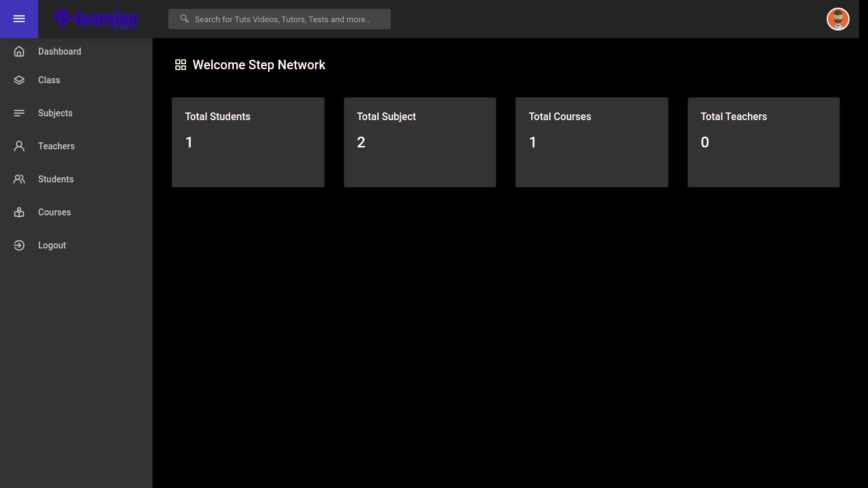Screen dimensions: 868x488
Task: Open the Teachers page link
Action: (x=57, y=146)
